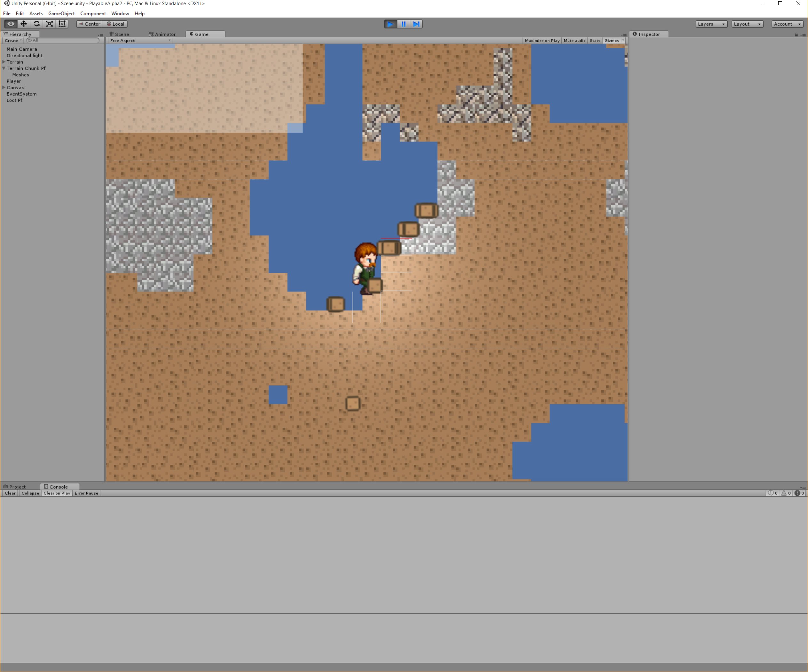Image resolution: width=808 pixels, height=672 pixels.
Task: Open the Layers dropdown
Action: coord(711,24)
